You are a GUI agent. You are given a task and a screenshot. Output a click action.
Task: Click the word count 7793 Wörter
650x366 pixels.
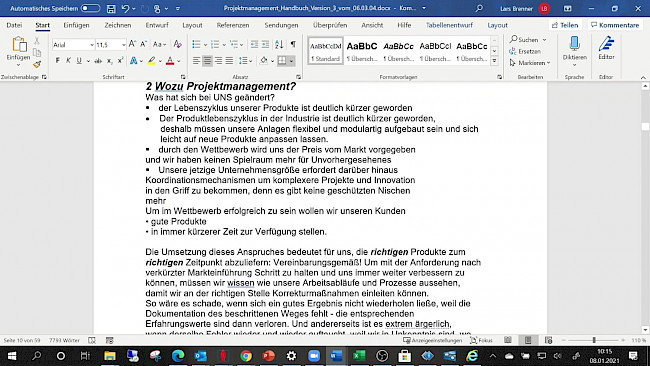click(x=64, y=340)
